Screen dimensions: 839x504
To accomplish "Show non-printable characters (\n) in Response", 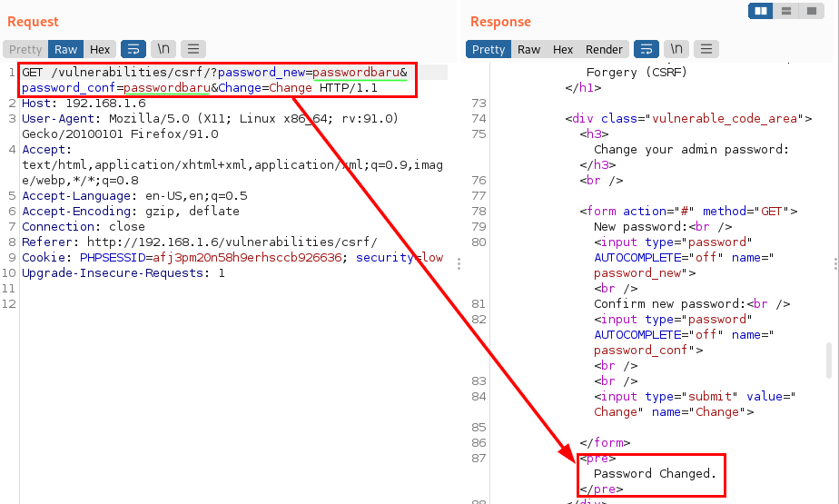I will tap(676, 49).
